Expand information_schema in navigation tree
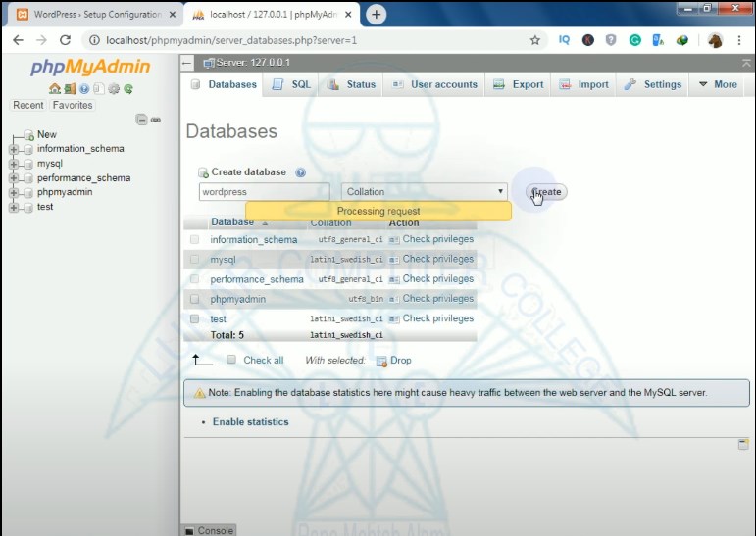Screen dimensions: 756x536 (14, 149)
